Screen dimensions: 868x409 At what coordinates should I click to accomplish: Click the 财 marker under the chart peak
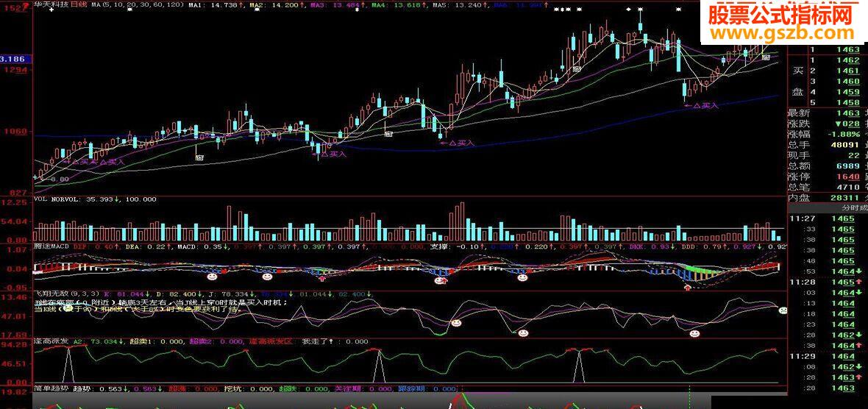(x=577, y=70)
